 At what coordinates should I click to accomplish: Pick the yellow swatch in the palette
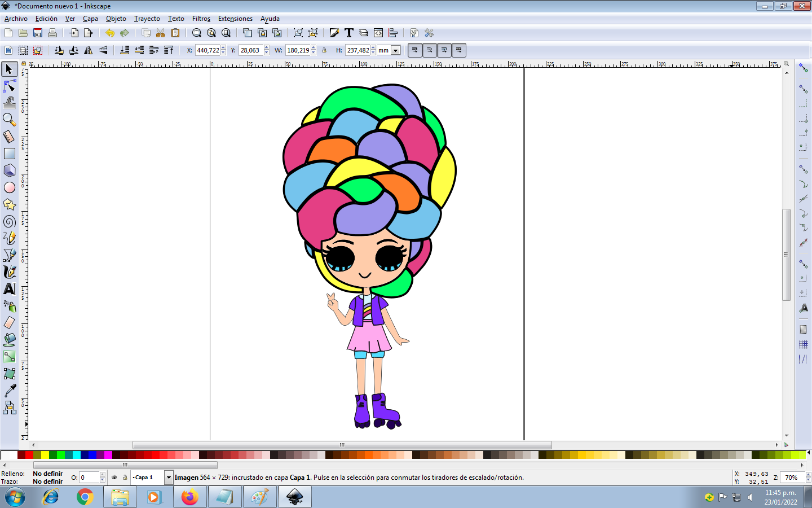45,455
